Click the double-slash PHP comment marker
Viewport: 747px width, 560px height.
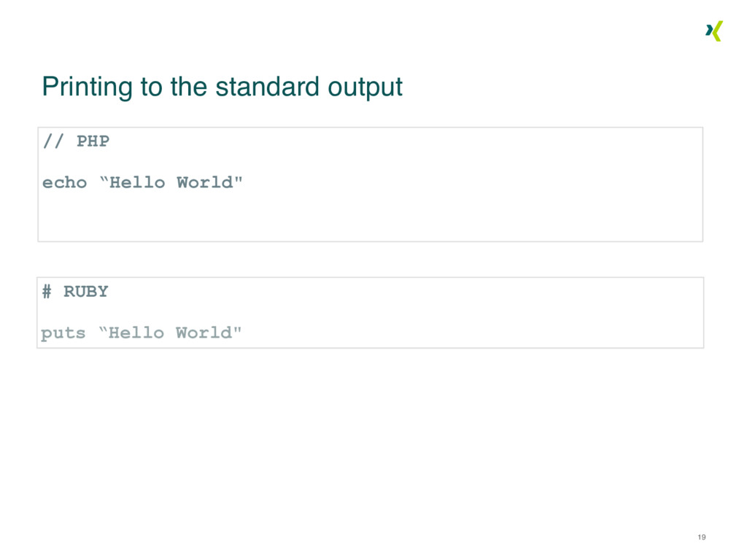point(53,141)
